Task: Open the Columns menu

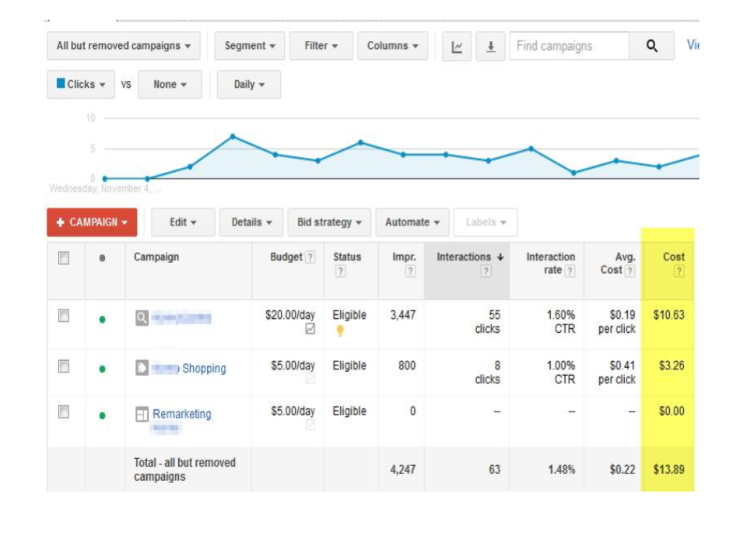Action: 393,46
